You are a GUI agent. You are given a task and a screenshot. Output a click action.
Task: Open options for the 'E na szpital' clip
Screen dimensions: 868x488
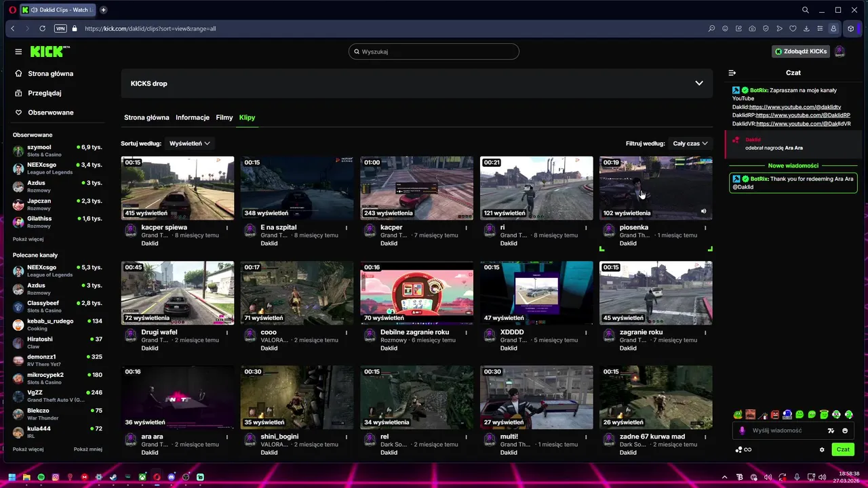pos(347,228)
